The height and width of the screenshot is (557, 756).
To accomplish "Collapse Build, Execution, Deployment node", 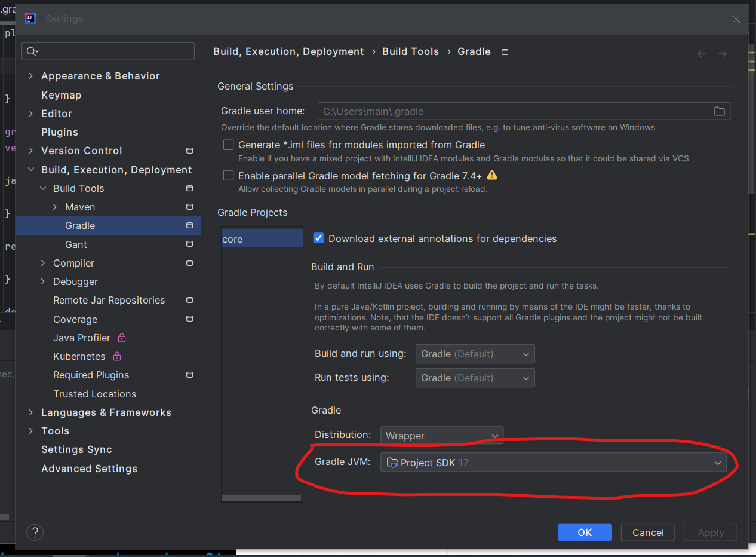I will (x=31, y=170).
